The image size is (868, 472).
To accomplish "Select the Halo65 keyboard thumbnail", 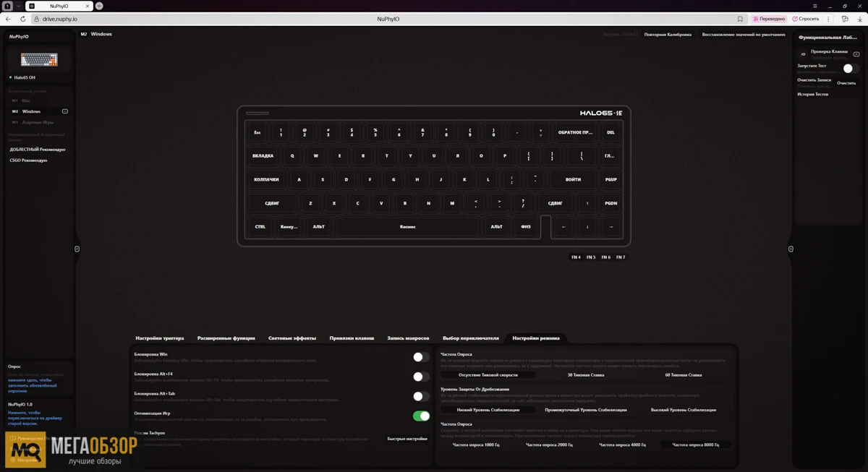I will (39, 59).
